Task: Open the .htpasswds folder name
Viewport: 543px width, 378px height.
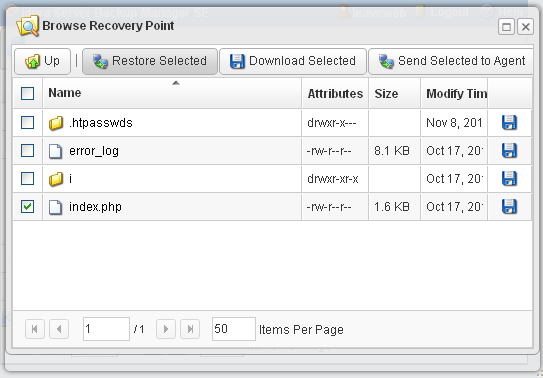Action: (101, 123)
